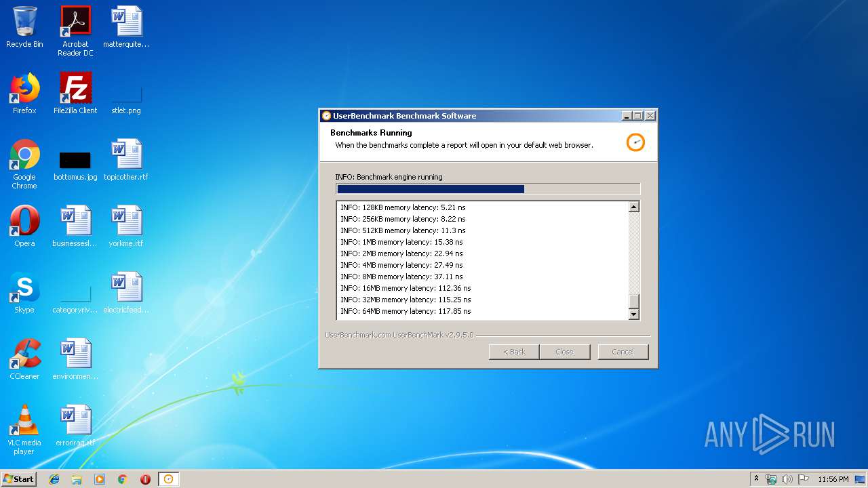Screen dimensions: 868x488
Task: Select the 256KB memory latency line
Action: [x=403, y=219]
